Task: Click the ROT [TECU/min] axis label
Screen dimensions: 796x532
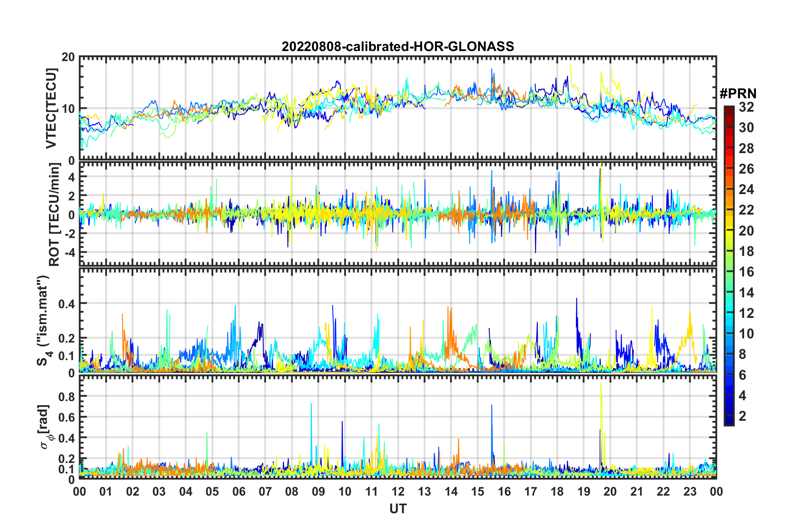Action: click(54, 215)
